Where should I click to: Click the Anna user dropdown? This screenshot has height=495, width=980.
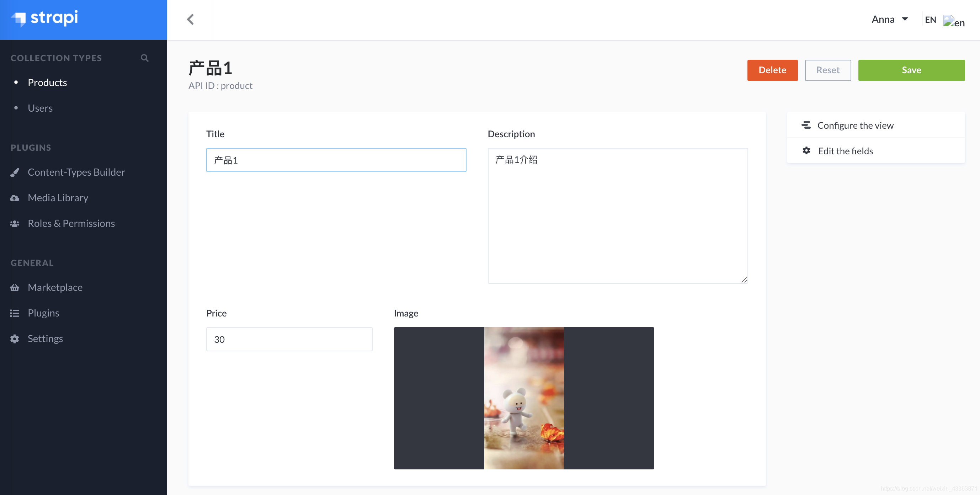[x=886, y=19]
